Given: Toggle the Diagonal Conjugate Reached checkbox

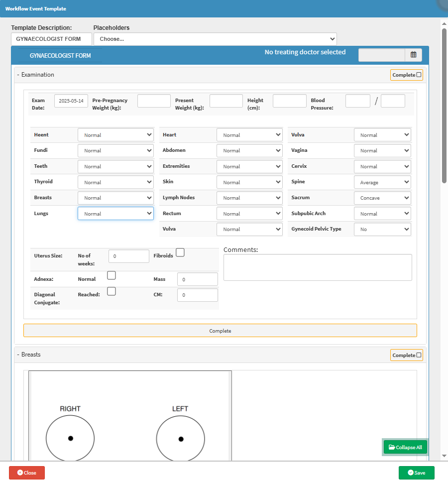Looking at the screenshot, I should click(x=112, y=291).
